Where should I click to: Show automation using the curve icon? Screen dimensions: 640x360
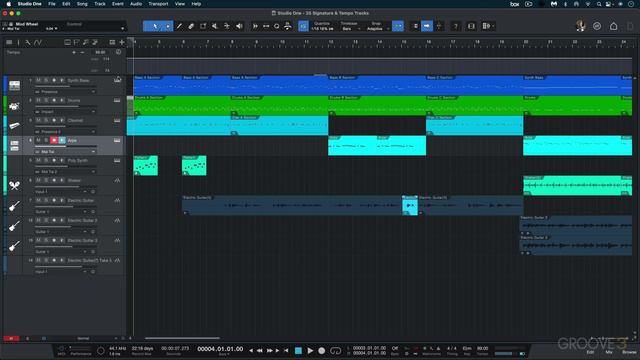(x=38, y=42)
